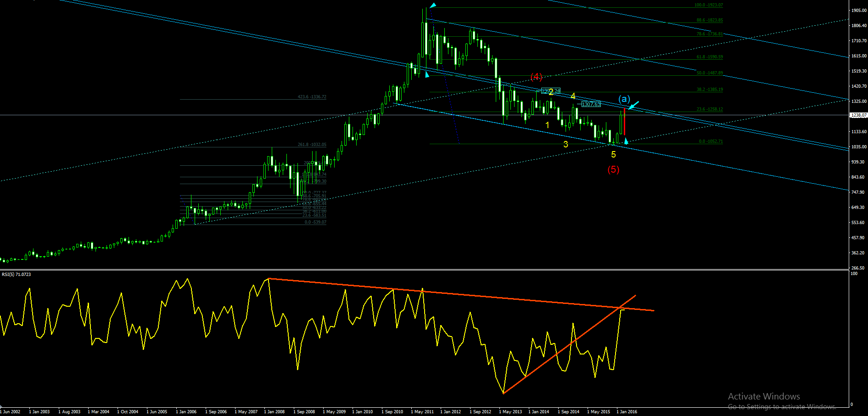The width and height of the screenshot is (868, 416).
Task: Click Fibonacci level 0.0 -1052.71
Action: tap(711, 141)
